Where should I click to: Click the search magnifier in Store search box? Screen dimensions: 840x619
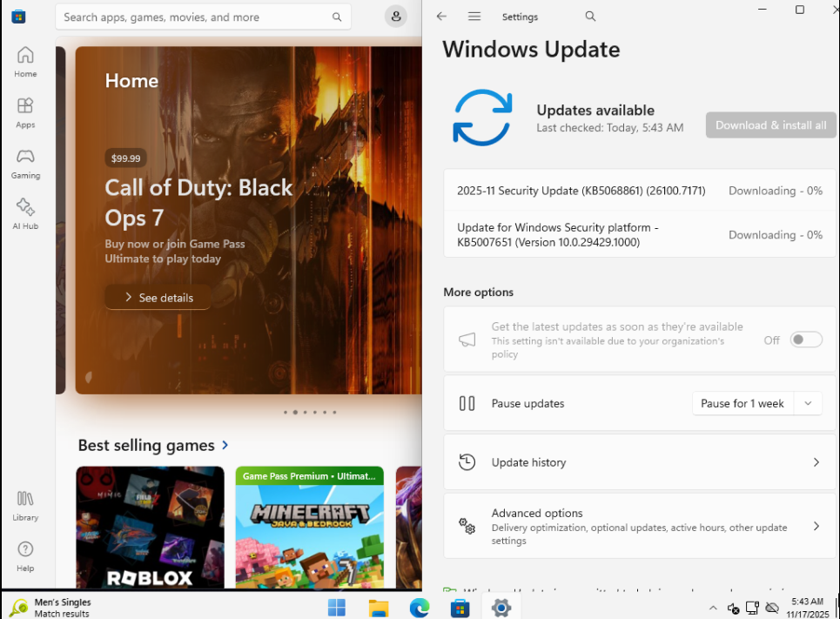[336, 17]
